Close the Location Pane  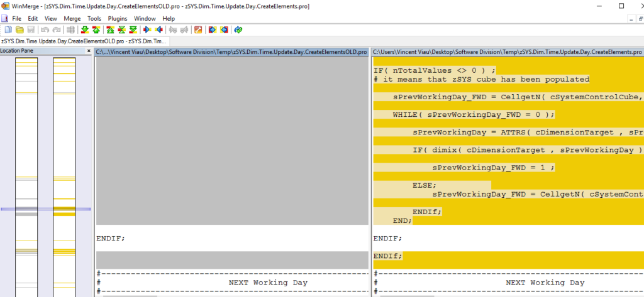(87, 51)
